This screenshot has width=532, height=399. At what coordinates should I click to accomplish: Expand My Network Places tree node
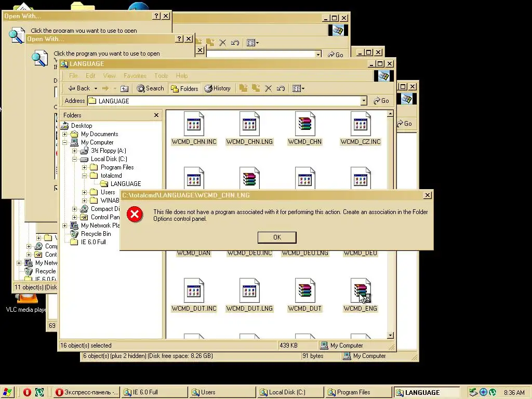65,225
